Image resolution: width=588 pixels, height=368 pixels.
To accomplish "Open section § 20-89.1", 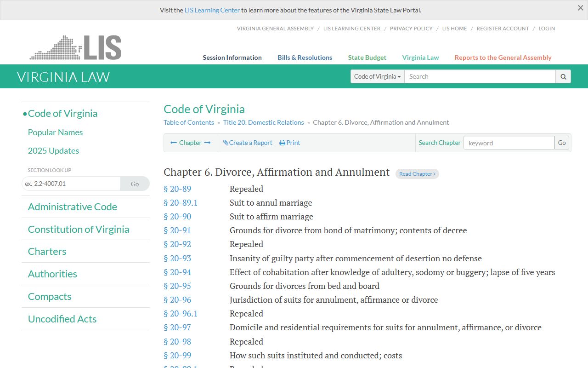I will click(x=181, y=203).
